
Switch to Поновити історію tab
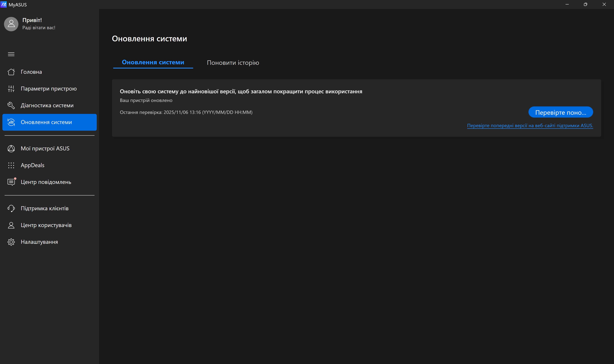click(x=233, y=63)
